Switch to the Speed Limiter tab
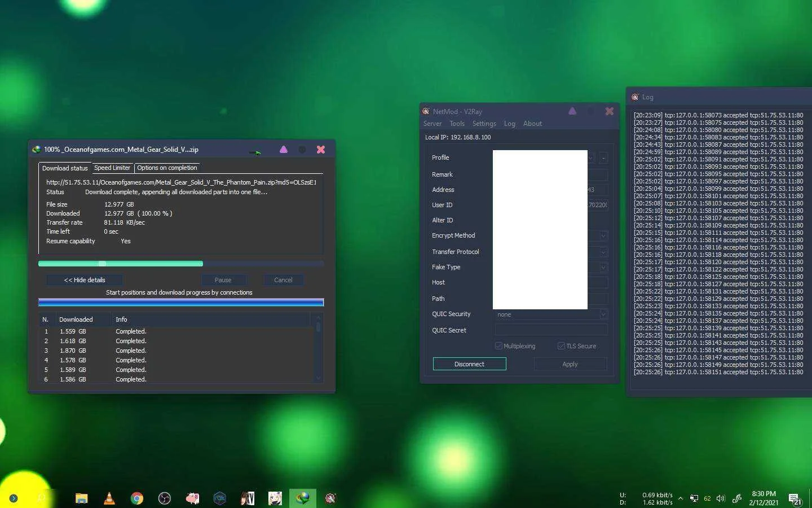Viewport: 812px width, 508px height. point(112,168)
